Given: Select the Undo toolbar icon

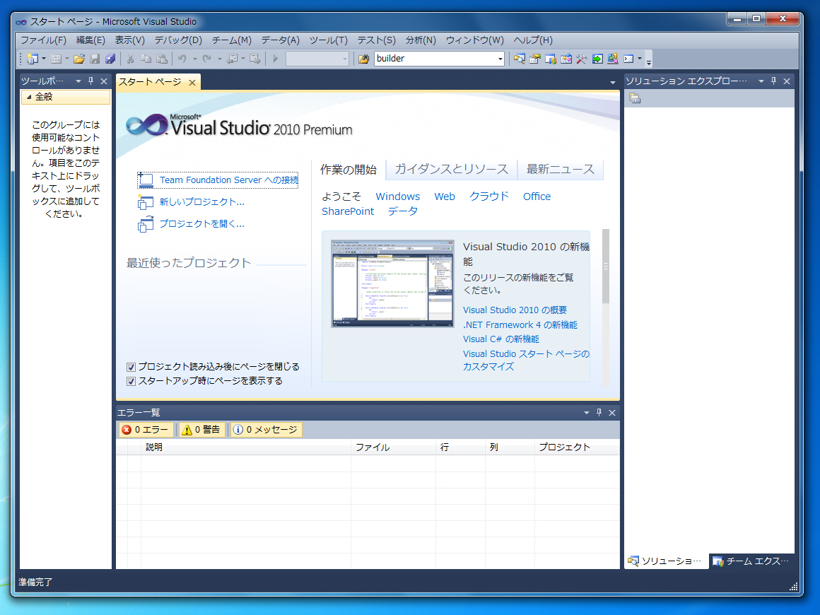Looking at the screenshot, I should tap(180, 59).
